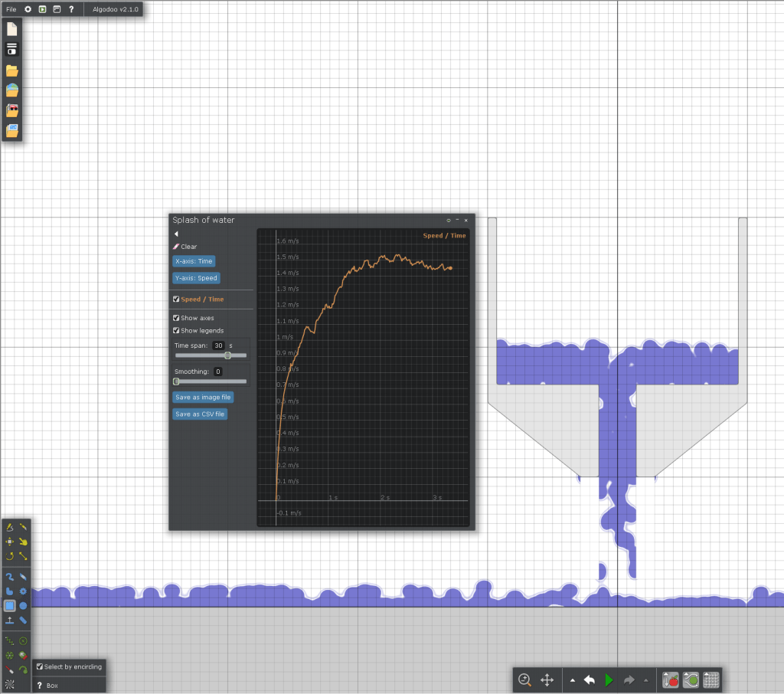Uncheck the Show axes checkbox
Image resolution: width=784 pixels, height=694 pixels.
click(x=176, y=318)
